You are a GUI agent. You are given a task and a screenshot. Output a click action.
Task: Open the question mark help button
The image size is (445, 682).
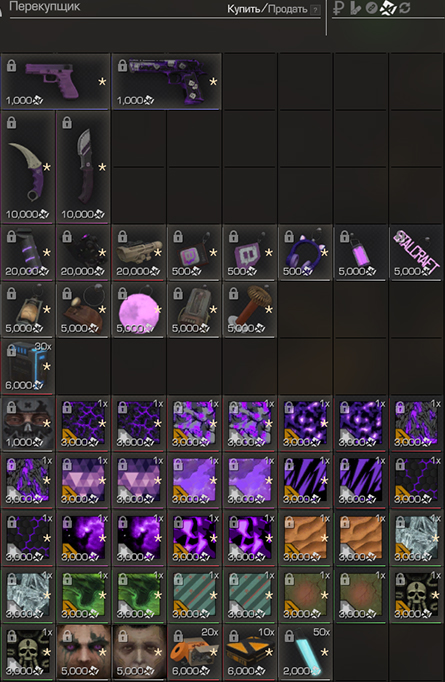315,10
